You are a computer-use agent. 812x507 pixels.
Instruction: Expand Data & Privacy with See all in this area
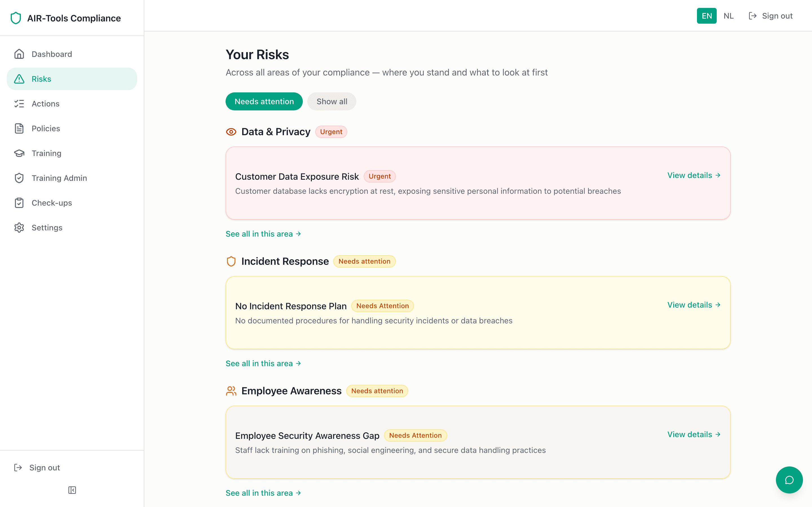click(263, 234)
